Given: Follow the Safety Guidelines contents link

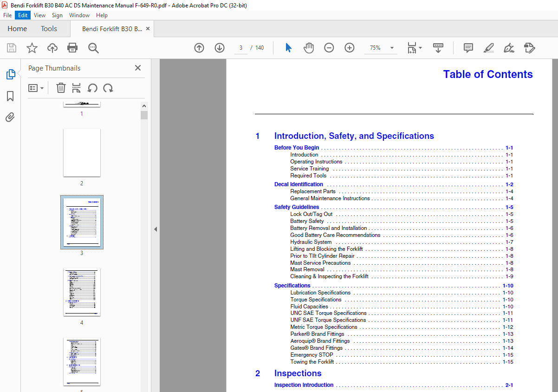Looking at the screenshot, I should [297, 207].
